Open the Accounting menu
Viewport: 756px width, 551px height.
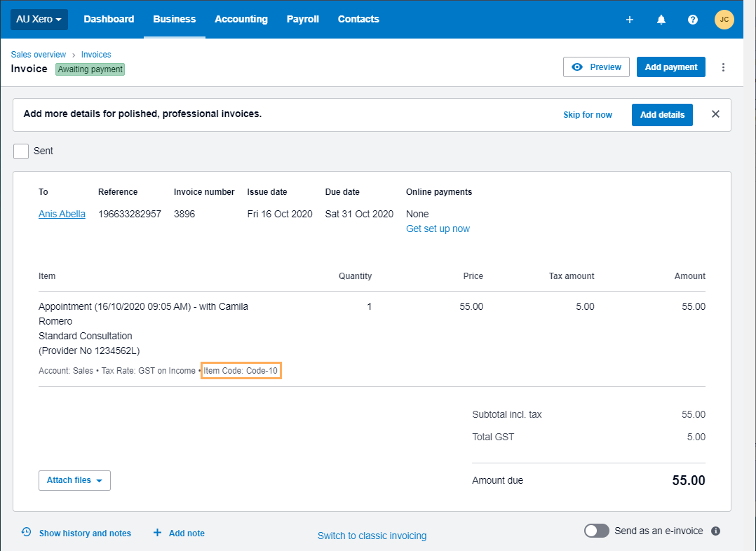coord(241,20)
